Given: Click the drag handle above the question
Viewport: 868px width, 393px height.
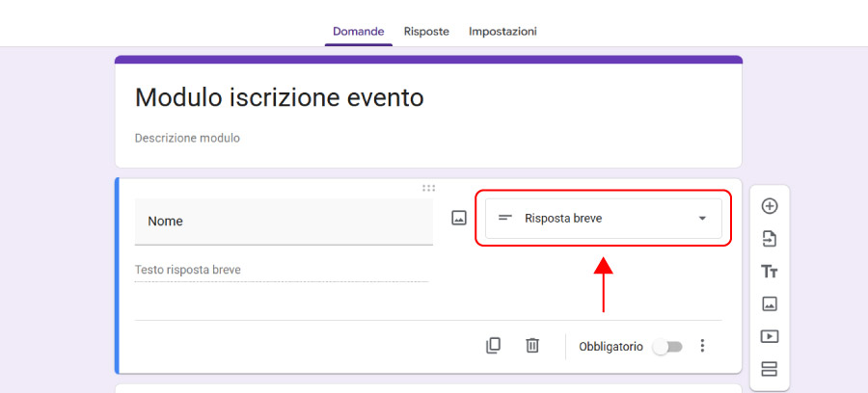Looking at the screenshot, I should (x=428, y=188).
